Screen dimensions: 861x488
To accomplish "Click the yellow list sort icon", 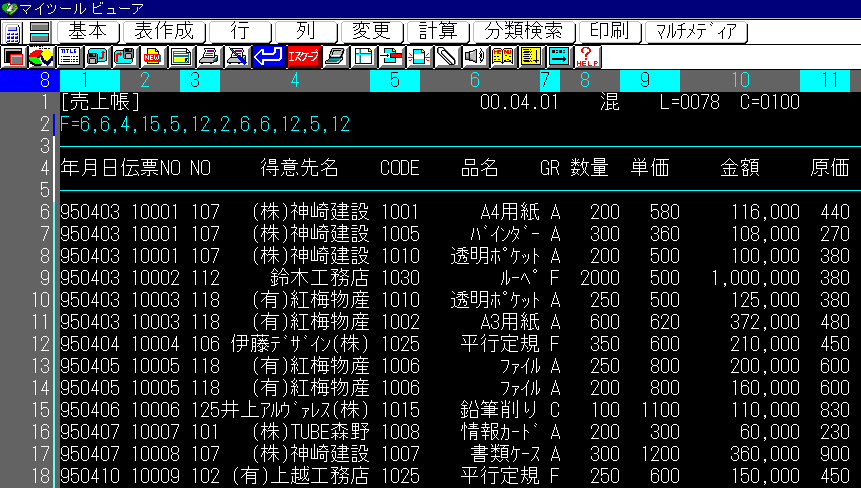I will coord(532,57).
